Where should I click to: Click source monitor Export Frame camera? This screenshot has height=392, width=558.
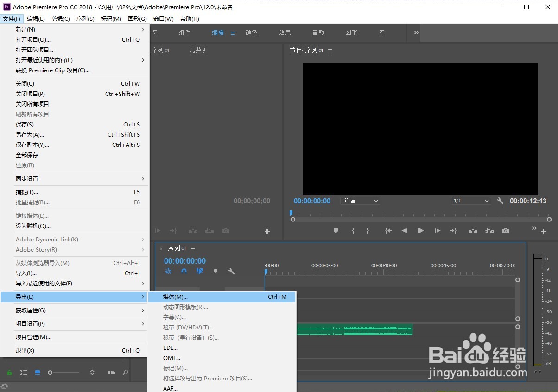(226, 231)
